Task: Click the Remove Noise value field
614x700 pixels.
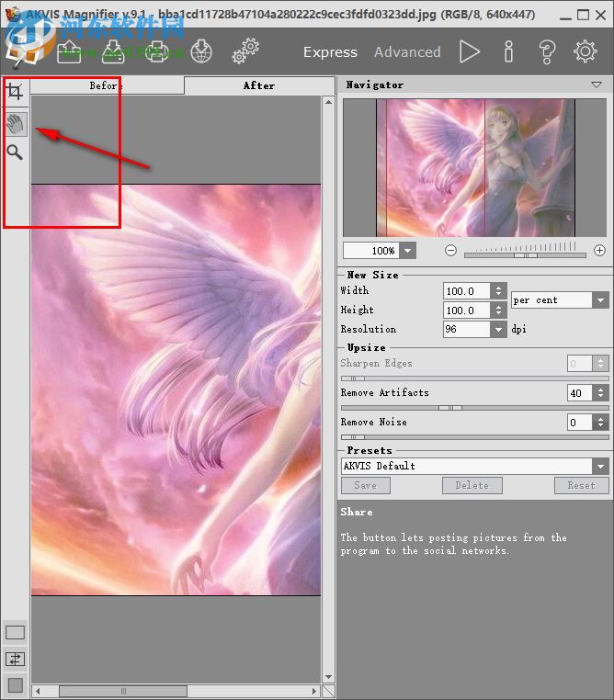Action: pos(580,423)
